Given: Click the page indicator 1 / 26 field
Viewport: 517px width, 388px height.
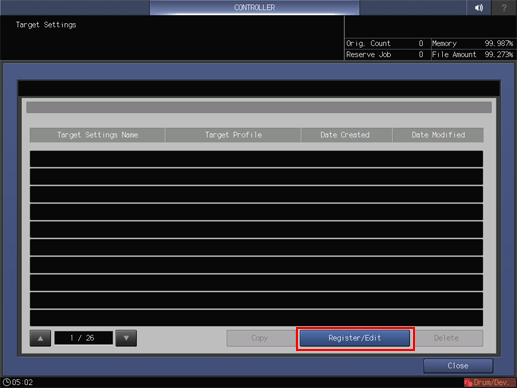Looking at the screenshot, I should tap(84, 338).
